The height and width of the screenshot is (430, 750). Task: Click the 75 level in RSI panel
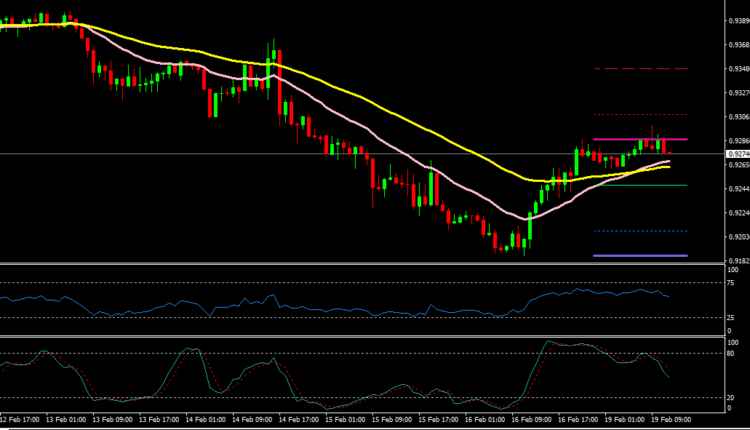pos(731,283)
